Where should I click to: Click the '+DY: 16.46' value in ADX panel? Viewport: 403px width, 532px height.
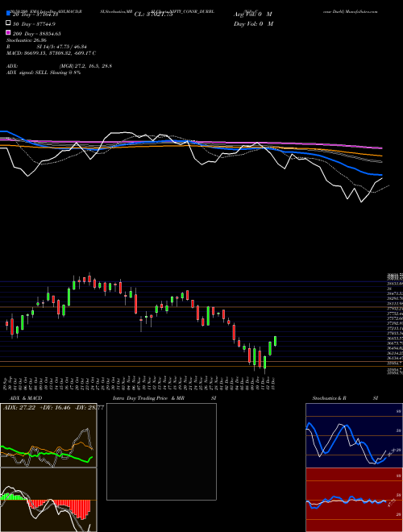point(55,408)
